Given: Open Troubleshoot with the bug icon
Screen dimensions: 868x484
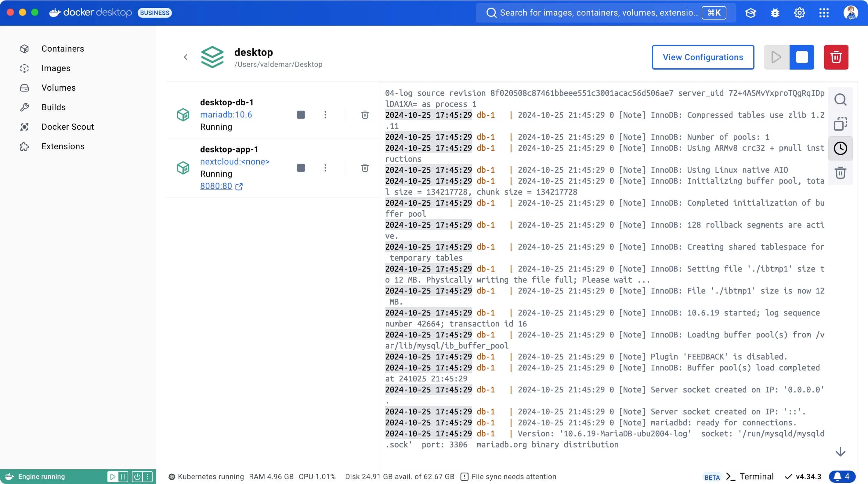Looking at the screenshot, I should point(775,13).
